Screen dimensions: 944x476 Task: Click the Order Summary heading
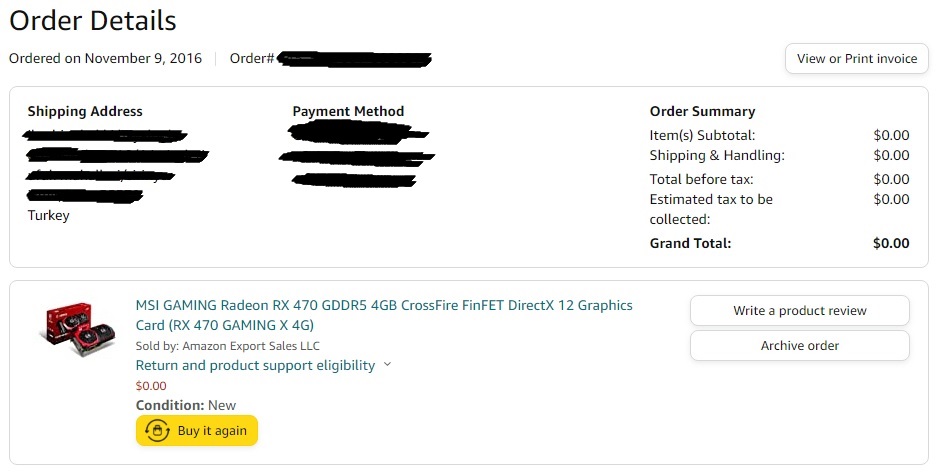[702, 111]
